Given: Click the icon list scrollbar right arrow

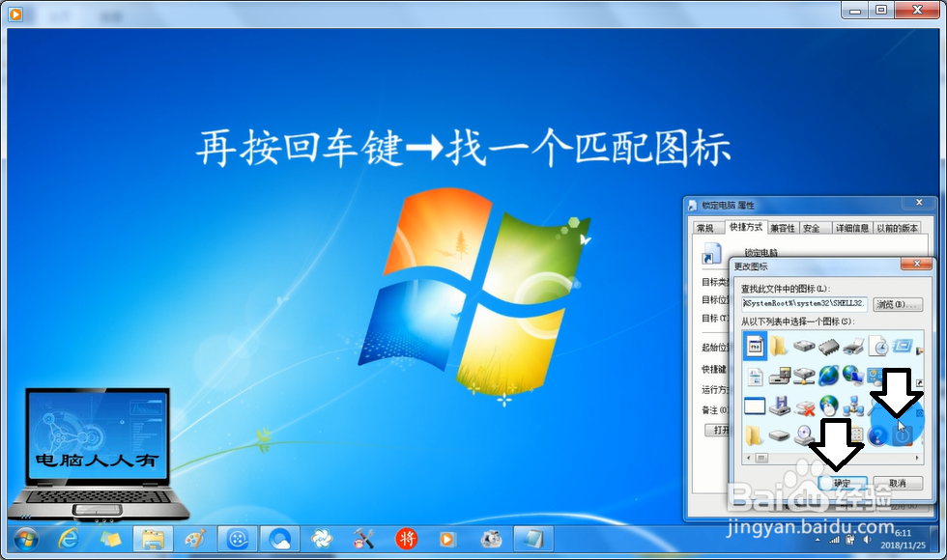Looking at the screenshot, I should (917, 458).
